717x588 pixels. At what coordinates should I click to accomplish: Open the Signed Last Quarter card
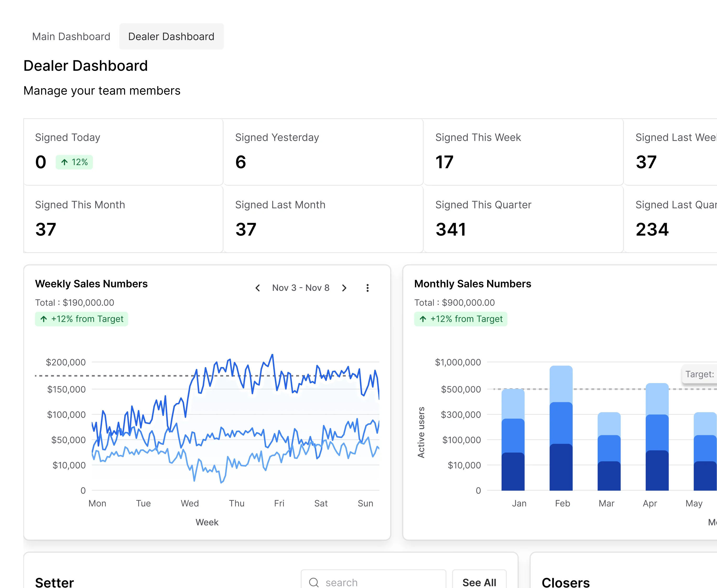671,220
